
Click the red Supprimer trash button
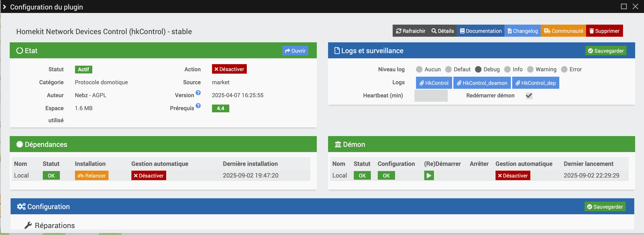604,31
